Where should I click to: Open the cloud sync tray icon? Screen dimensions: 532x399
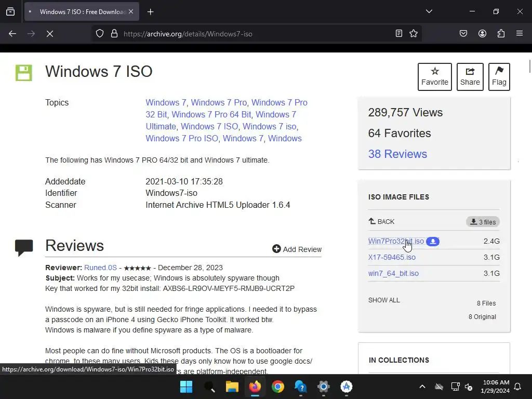pos(439,387)
